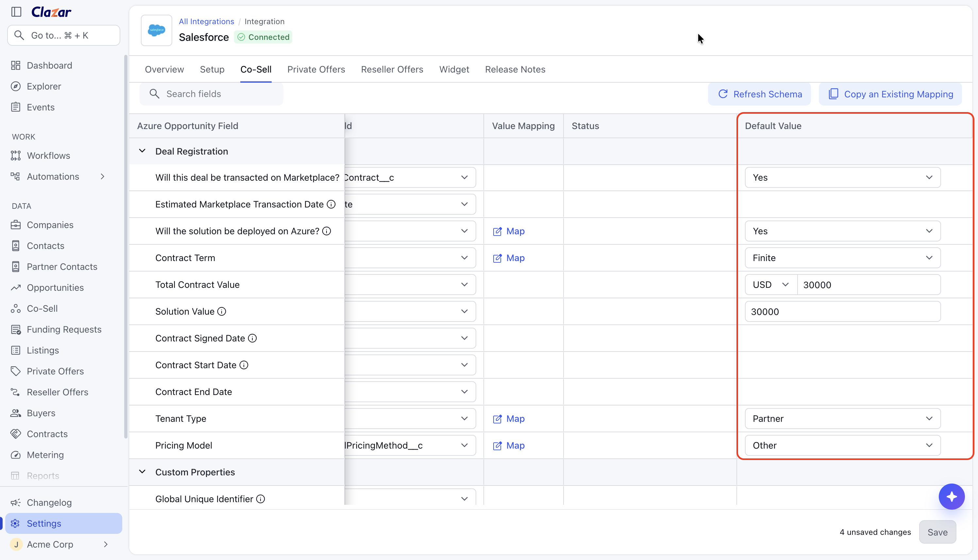Click the Salesforce logo thumbnail
Screen dimensions: 978x560
pos(156,30)
